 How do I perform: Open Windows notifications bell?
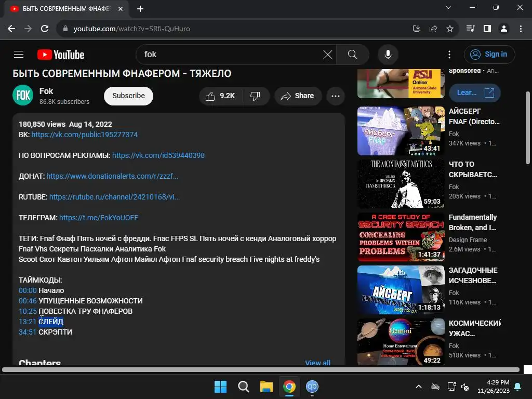click(518, 387)
